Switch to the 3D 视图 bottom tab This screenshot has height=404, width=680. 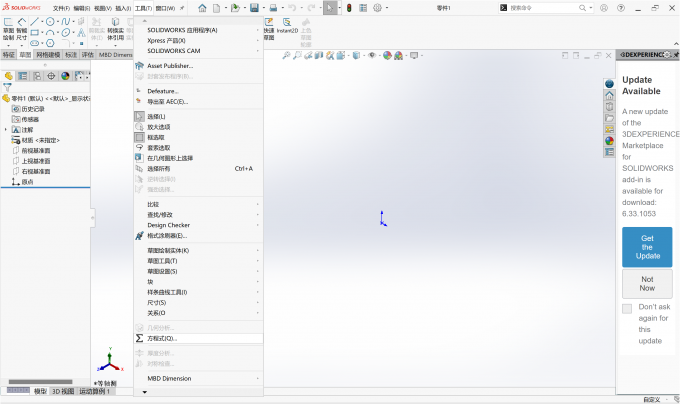tap(63, 391)
